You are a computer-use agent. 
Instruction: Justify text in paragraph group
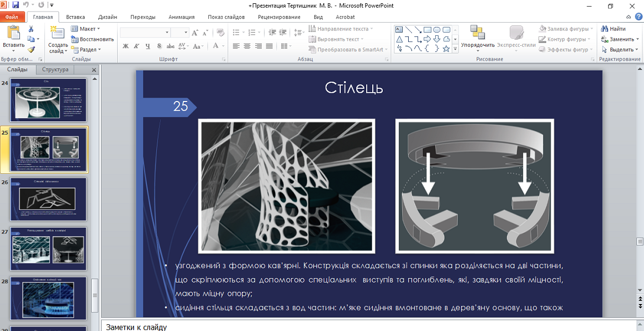click(x=269, y=46)
